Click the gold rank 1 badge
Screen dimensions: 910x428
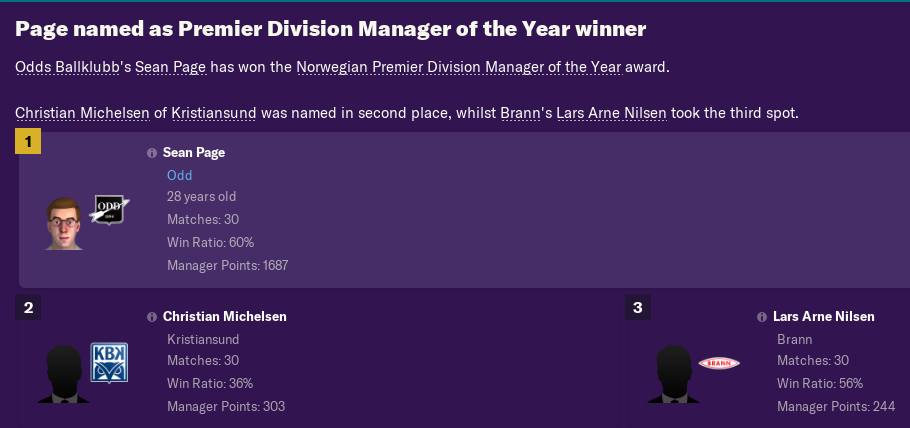click(x=28, y=141)
